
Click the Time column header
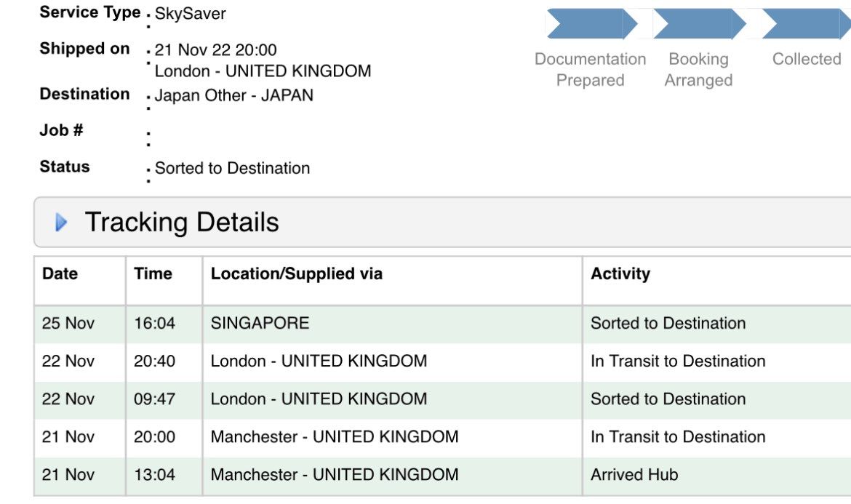(153, 273)
